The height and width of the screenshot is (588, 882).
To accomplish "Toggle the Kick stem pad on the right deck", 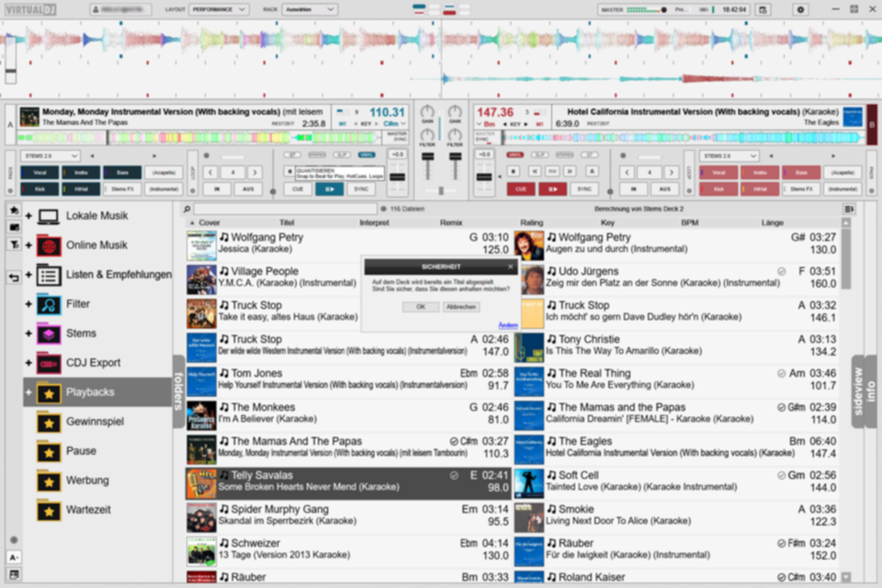I will click(718, 189).
